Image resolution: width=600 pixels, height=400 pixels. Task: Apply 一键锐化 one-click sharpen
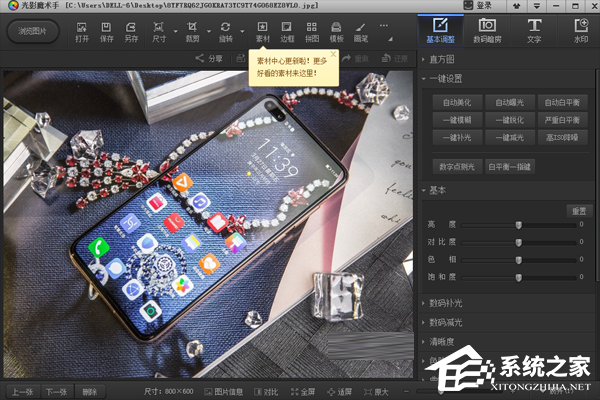510,120
